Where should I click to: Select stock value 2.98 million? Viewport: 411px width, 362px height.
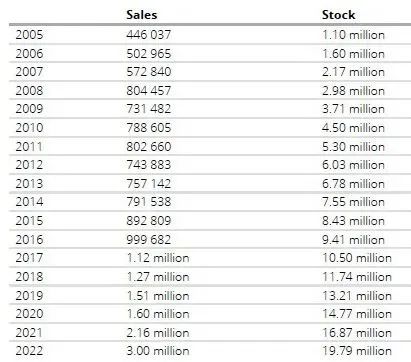coord(353,90)
